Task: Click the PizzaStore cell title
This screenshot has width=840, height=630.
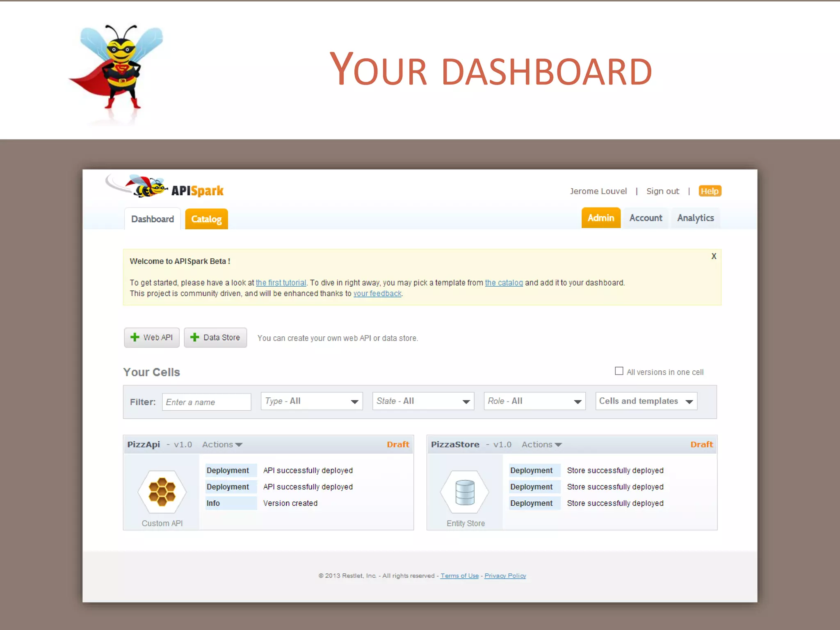Action: pos(455,445)
